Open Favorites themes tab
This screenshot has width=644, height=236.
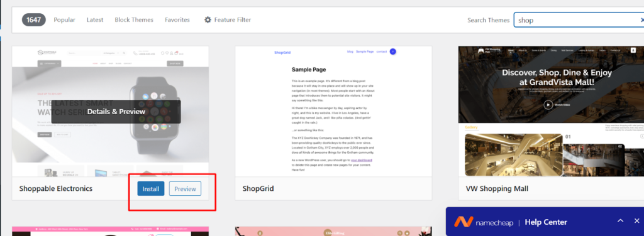177,19
